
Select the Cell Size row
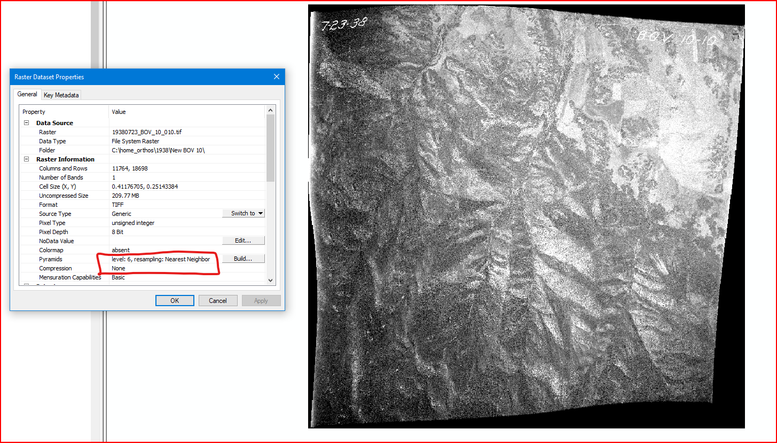pos(143,186)
